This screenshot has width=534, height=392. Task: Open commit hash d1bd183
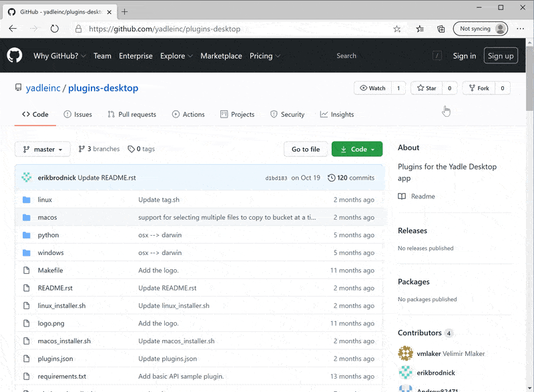(x=276, y=178)
